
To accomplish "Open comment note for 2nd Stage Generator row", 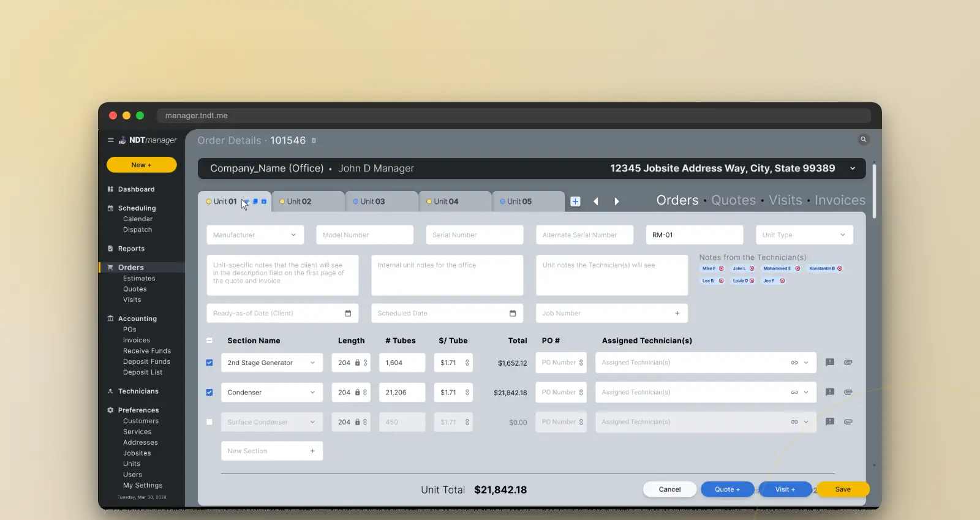I will (x=830, y=363).
